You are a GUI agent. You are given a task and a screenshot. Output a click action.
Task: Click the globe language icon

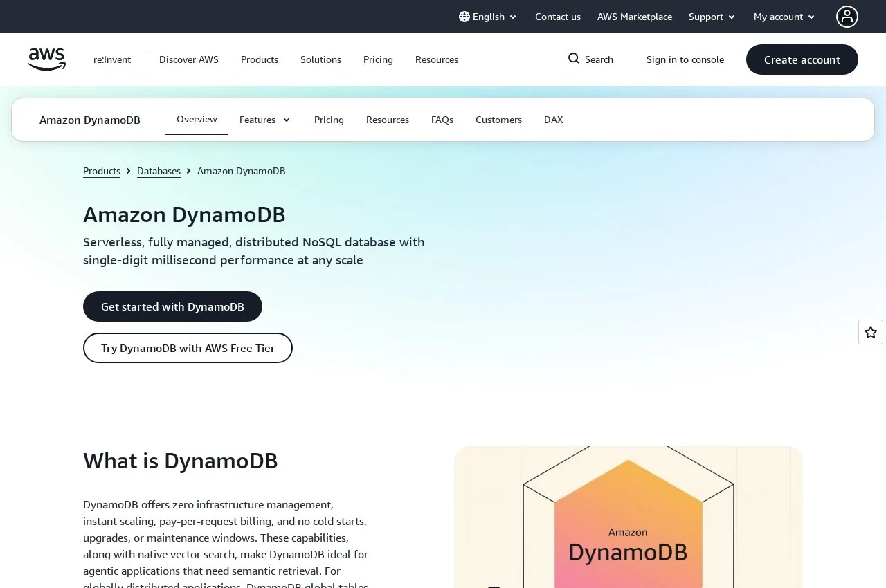tap(464, 17)
